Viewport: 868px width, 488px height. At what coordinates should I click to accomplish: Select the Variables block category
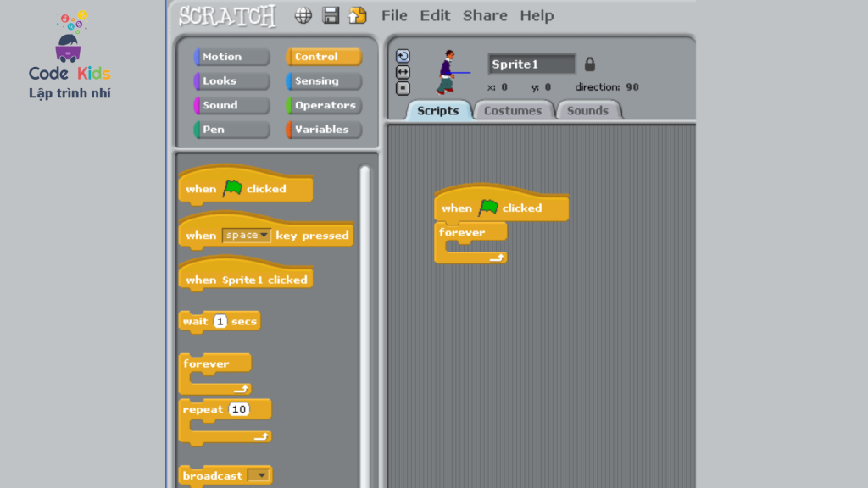[x=324, y=130]
